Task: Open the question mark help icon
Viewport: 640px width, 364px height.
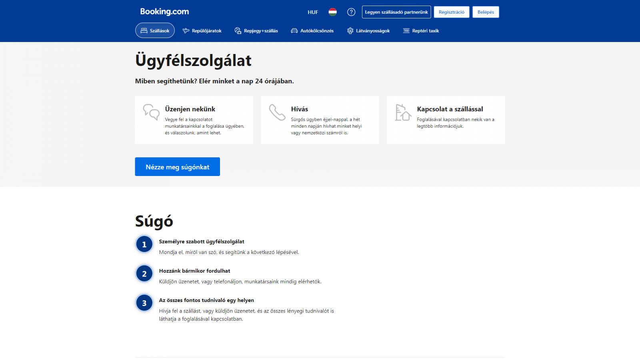Action: (x=351, y=12)
